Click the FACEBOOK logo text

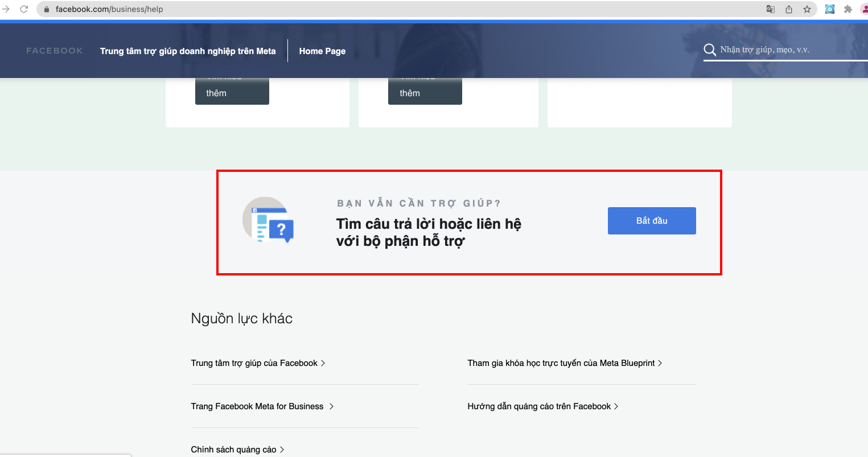click(55, 51)
